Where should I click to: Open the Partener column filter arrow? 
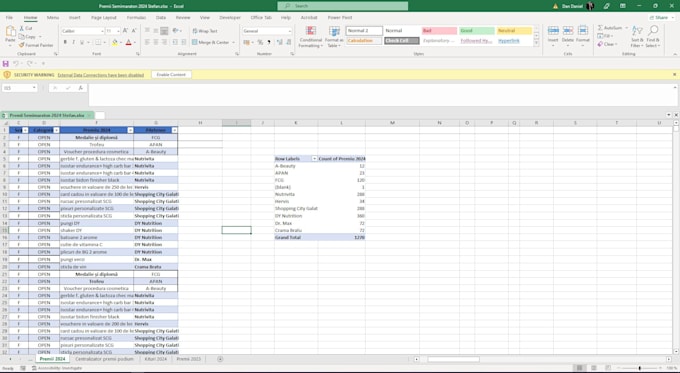coord(174,130)
